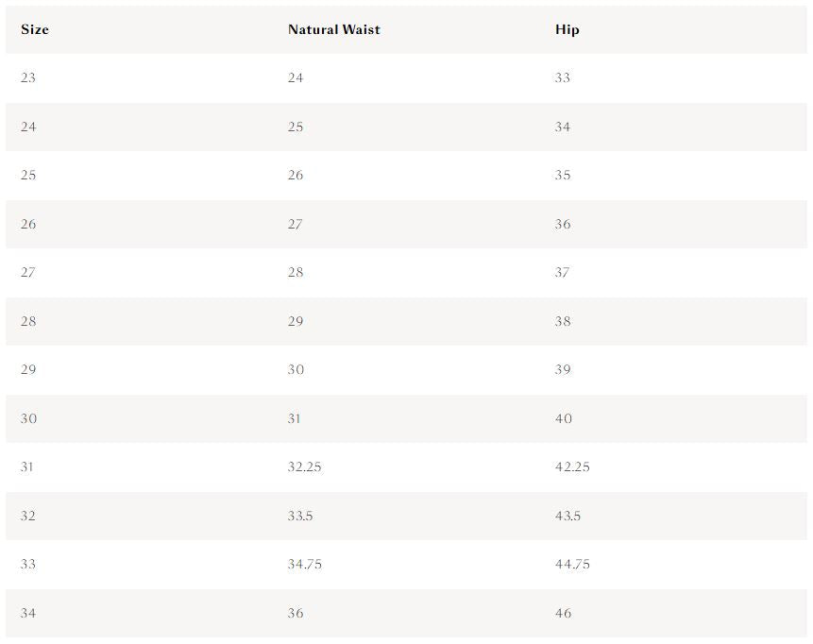This screenshot has height=644, width=813.
Task: Click the Hip column header
Action: coord(567,29)
